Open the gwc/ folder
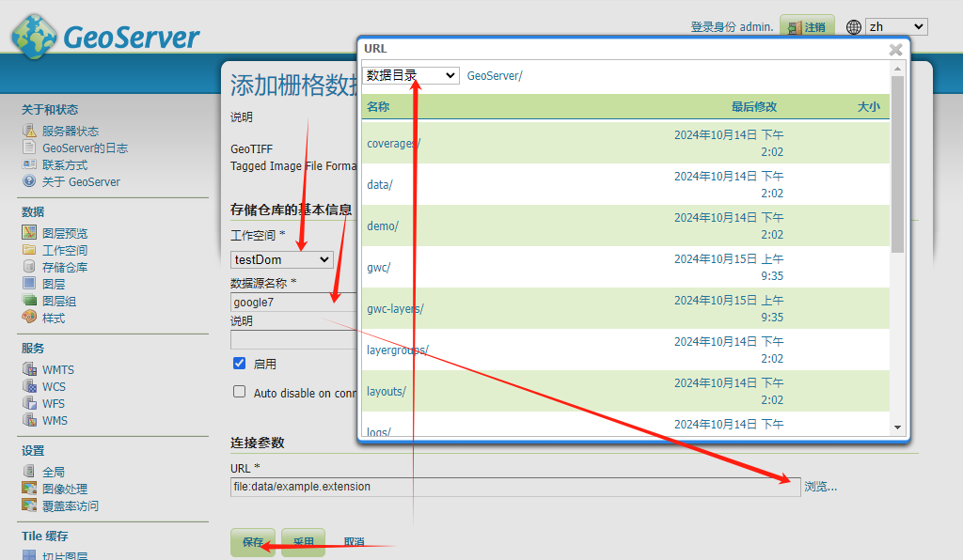The width and height of the screenshot is (963, 560). click(x=378, y=268)
